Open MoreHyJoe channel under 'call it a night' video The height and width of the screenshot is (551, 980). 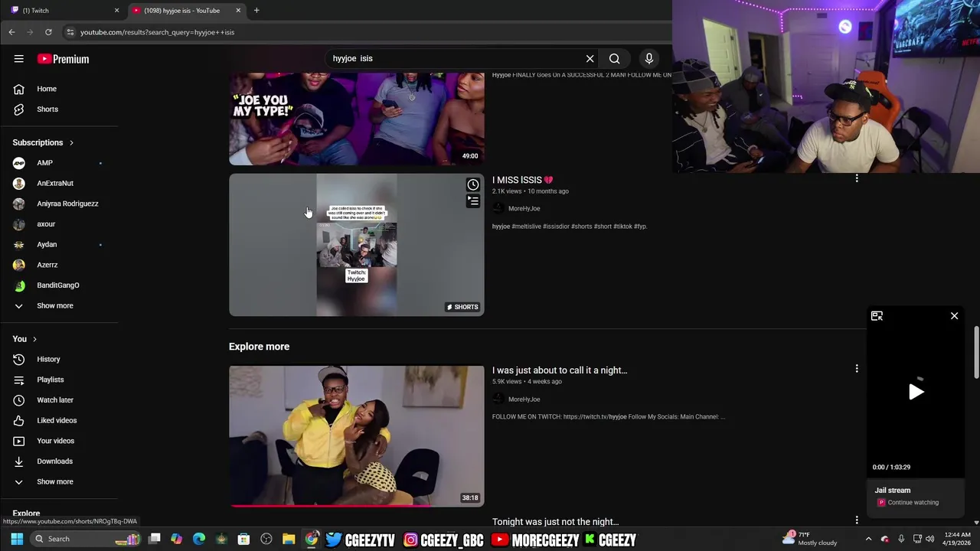point(524,399)
